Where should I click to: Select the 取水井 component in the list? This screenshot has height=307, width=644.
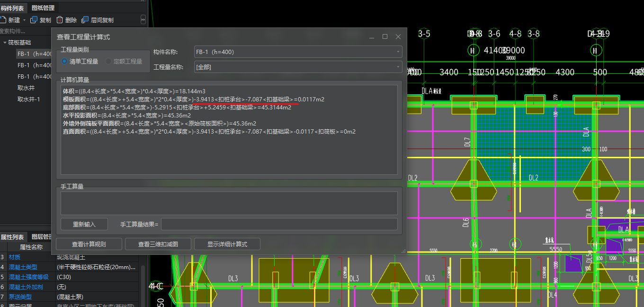(x=26, y=88)
